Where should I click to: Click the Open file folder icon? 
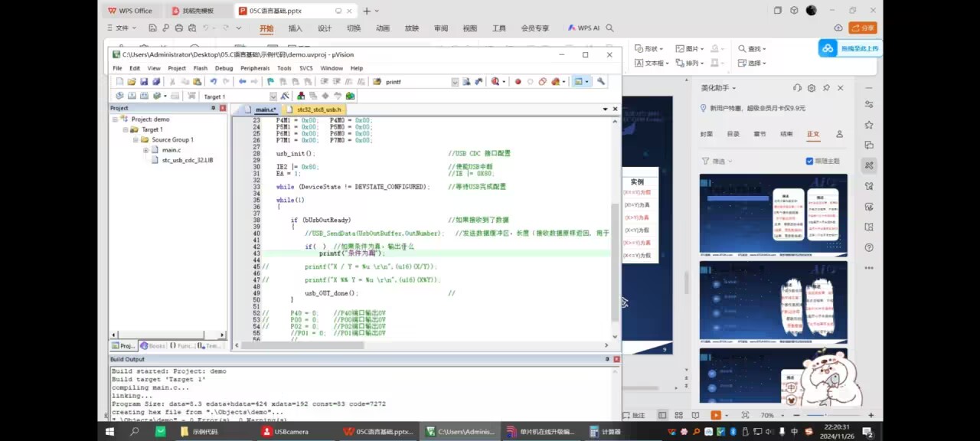tap(132, 82)
